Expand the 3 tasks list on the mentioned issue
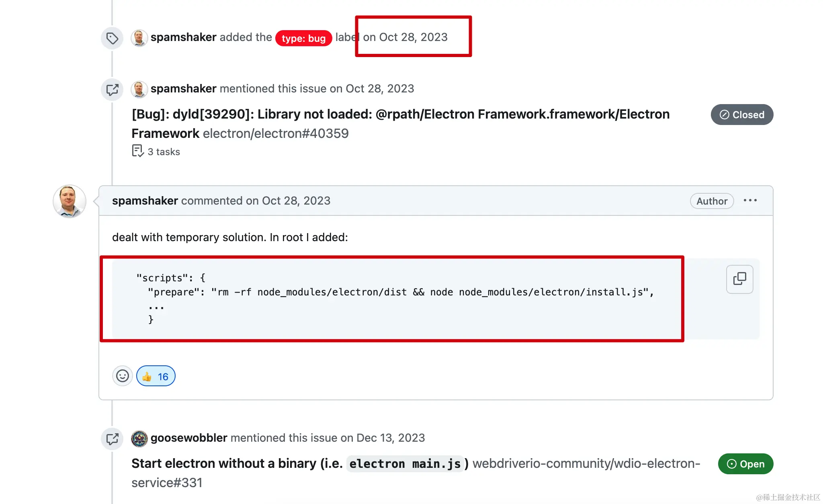The height and width of the screenshot is (504, 823). pos(164,152)
